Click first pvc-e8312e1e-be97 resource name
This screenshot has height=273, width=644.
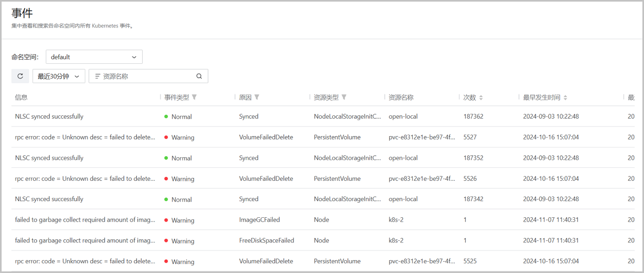[x=422, y=137]
